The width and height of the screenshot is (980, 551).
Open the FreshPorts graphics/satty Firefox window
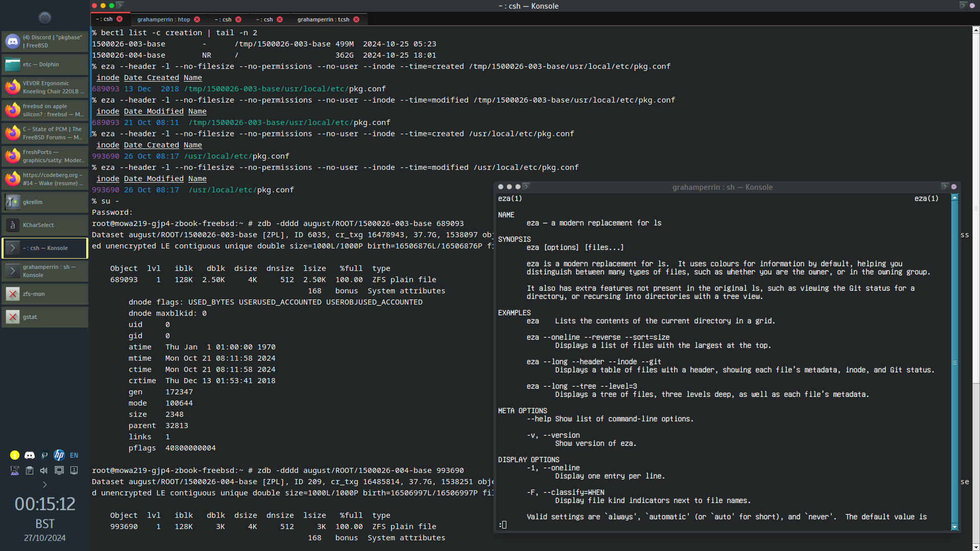[45, 156]
